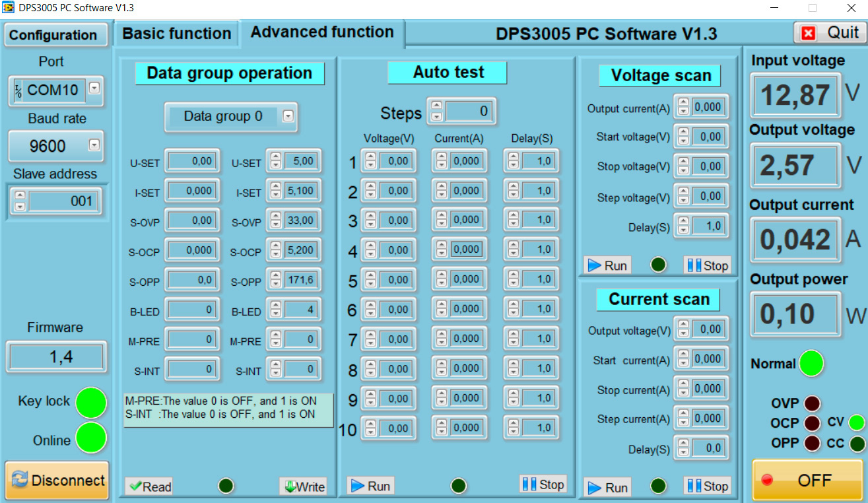Toggle the Online status indicator
The image size is (868, 503).
[91, 438]
